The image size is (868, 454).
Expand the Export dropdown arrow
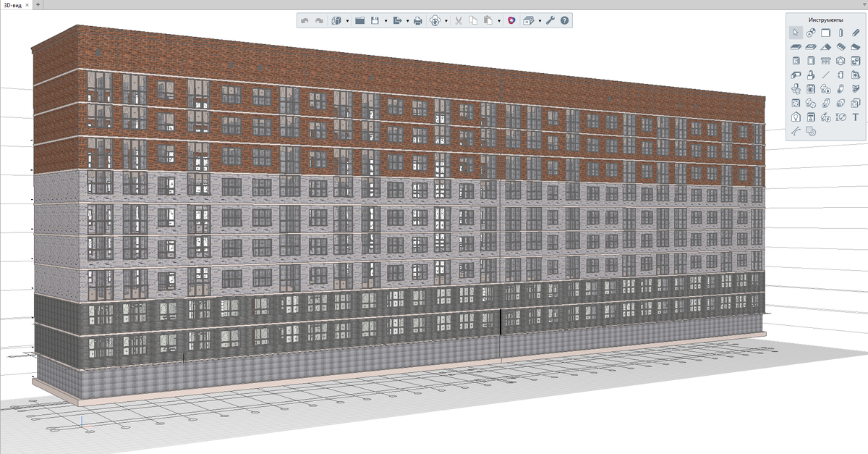pos(407,21)
